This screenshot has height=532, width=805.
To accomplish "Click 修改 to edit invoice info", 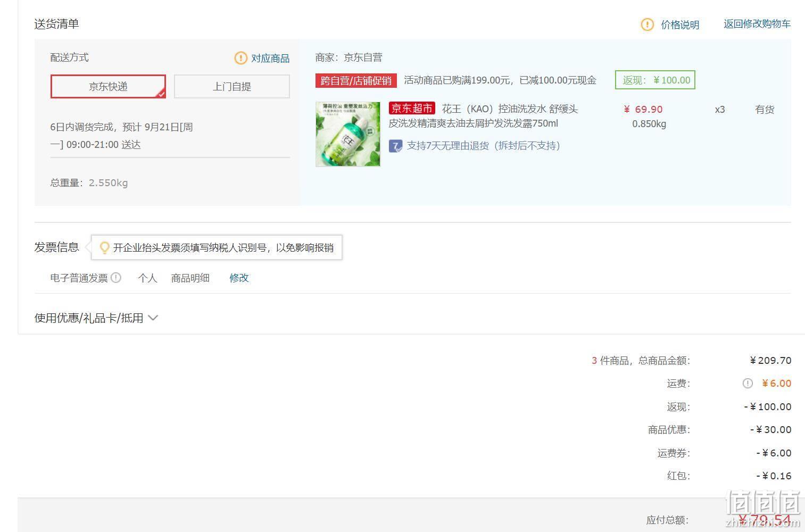I will pos(239,278).
